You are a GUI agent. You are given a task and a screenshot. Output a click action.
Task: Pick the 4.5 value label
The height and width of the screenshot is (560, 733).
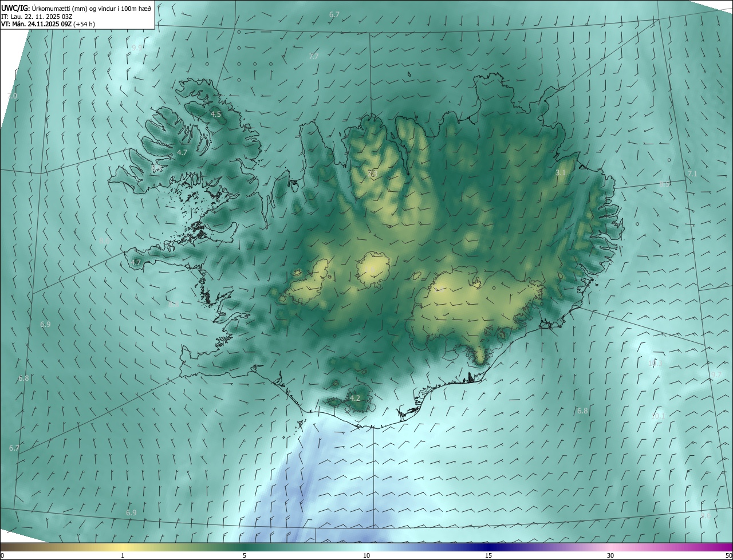pos(216,115)
